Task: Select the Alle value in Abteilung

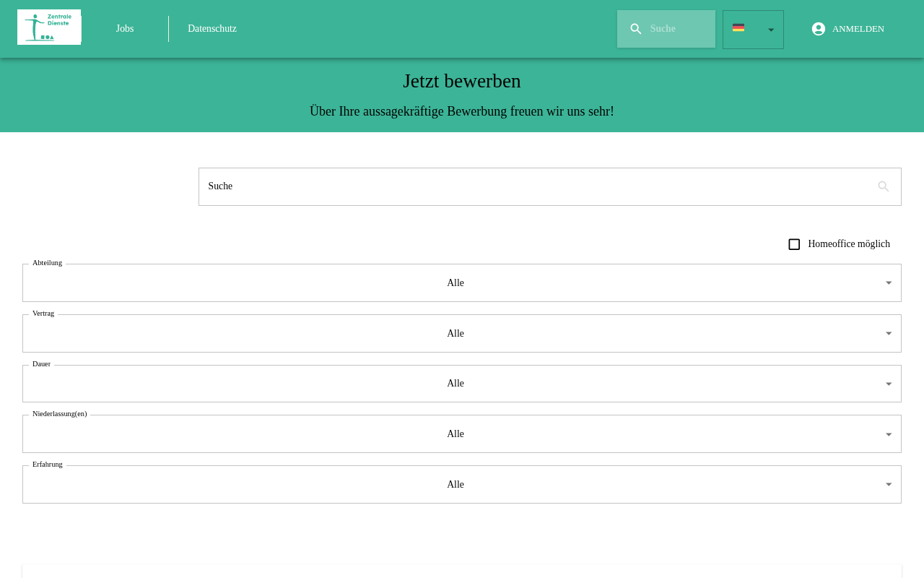Action: coord(456,283)
